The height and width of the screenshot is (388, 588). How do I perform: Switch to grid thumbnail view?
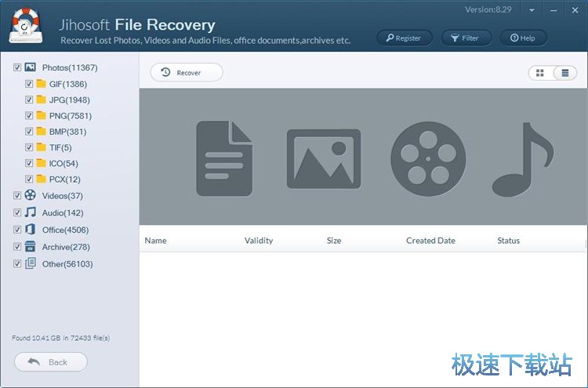click(540, 73)
